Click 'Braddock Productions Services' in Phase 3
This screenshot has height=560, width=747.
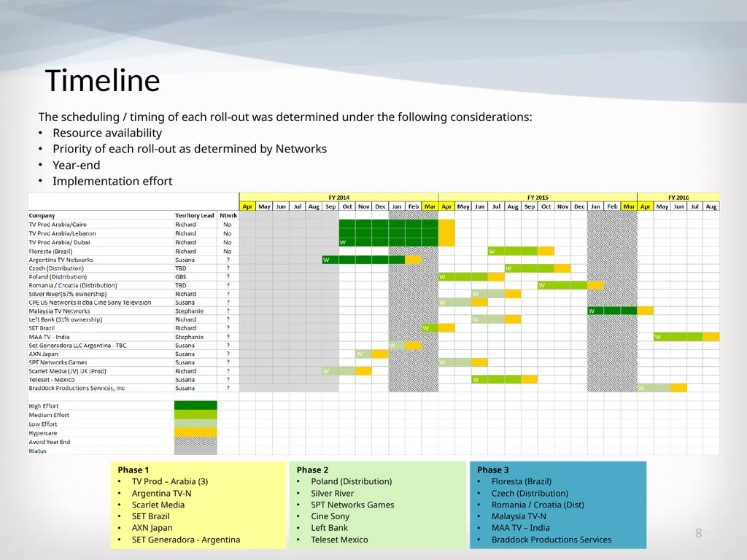pyautogui.click(x=551, y=540)
